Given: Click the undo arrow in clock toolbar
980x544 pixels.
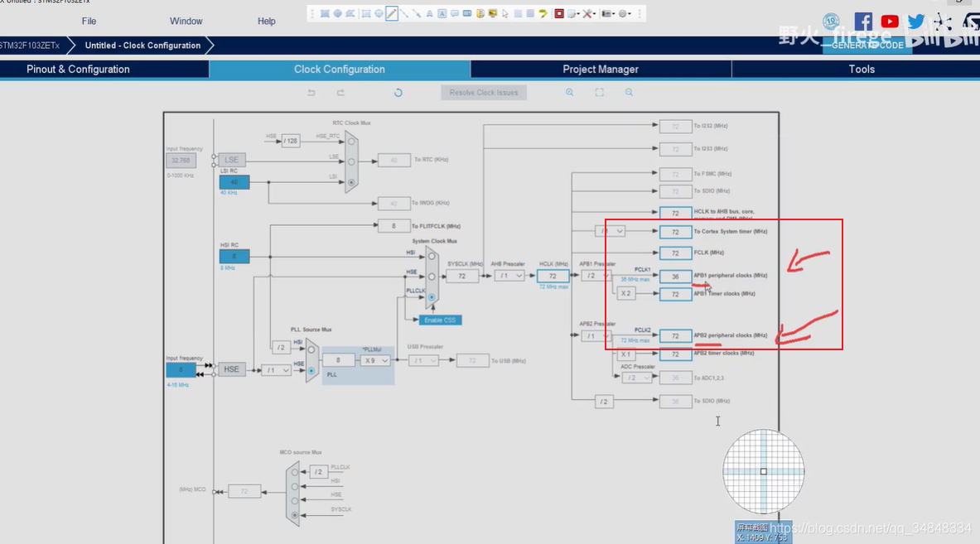Looking at the screenshot, I should pyautogui.click(x=311, y=93).
